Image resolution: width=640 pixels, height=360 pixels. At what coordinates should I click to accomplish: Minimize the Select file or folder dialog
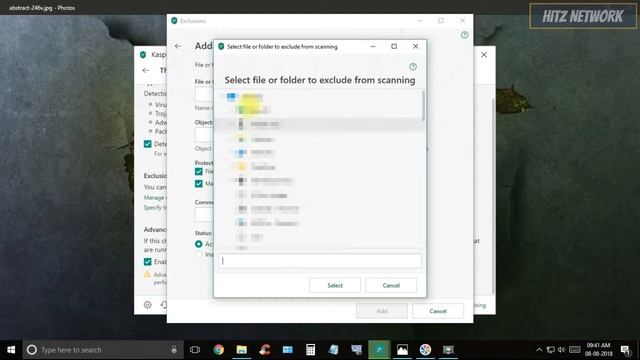coord(373,47)
